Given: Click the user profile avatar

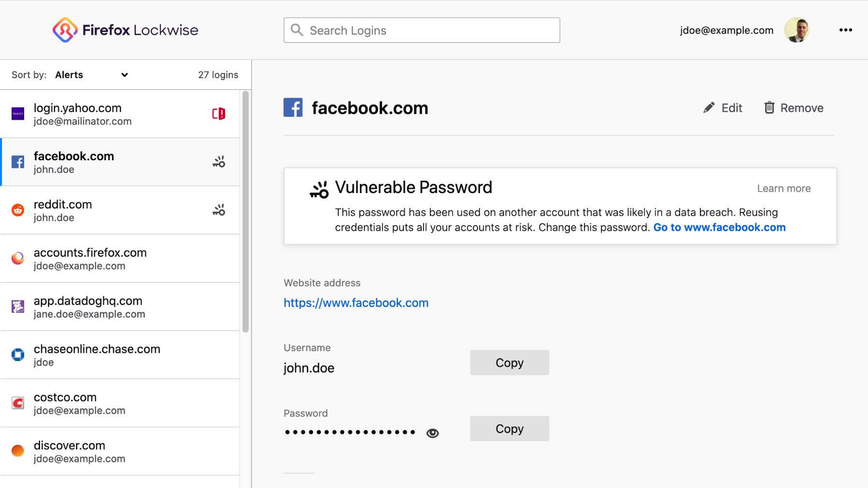Looking at the screenshot, I should coord(797,30).
